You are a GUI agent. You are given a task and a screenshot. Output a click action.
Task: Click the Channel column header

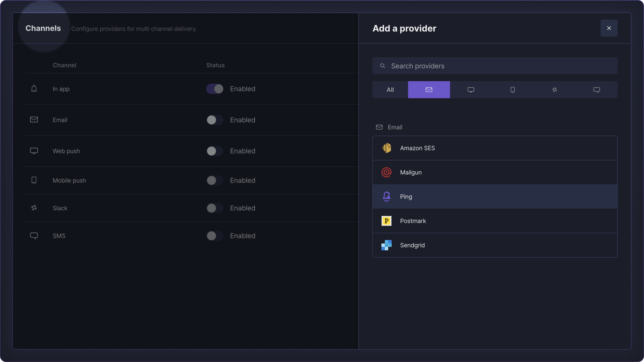pos(64,65)
